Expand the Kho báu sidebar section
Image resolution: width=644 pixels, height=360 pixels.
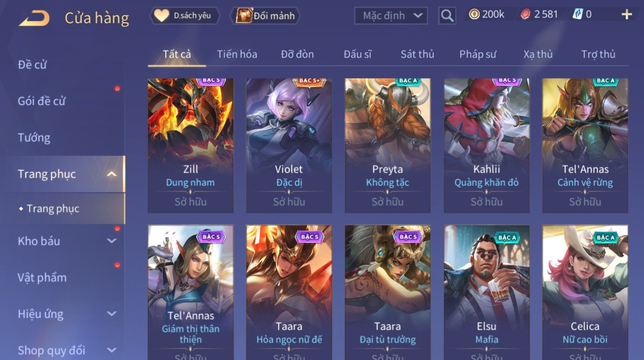[112, 241]
